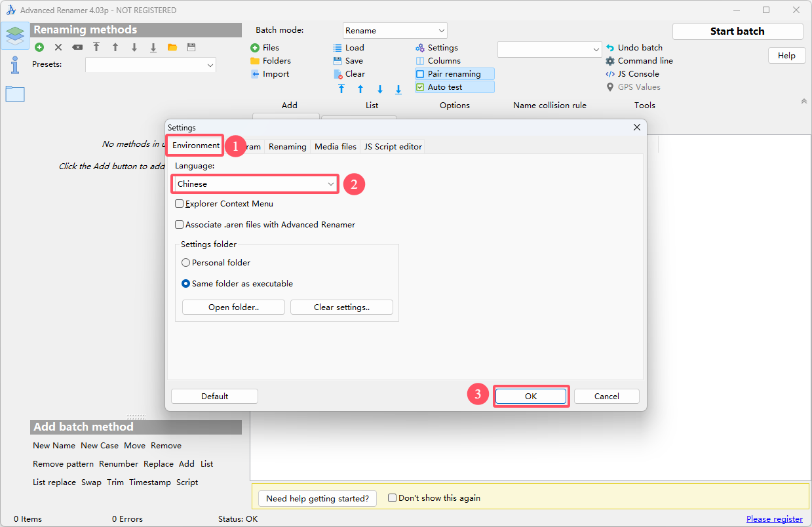
Task: Move list item to bottom blue arrow
Action: coord(398,89)
